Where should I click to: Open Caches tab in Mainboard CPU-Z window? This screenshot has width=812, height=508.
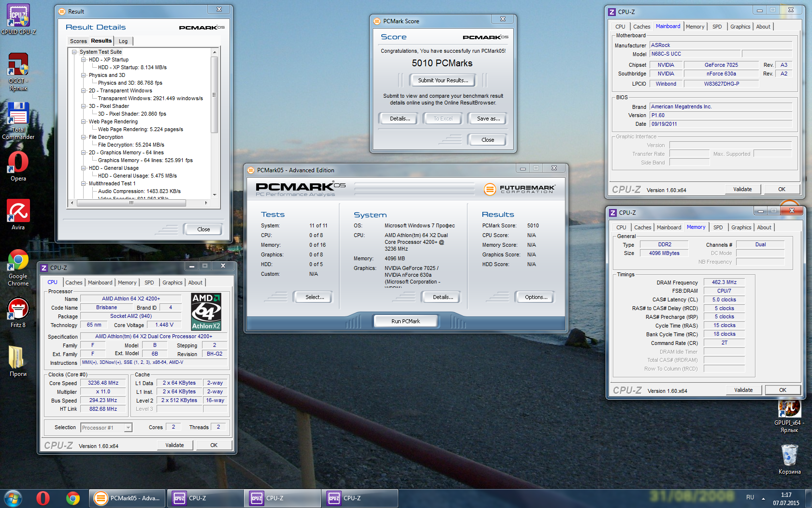tap(641, 27)
